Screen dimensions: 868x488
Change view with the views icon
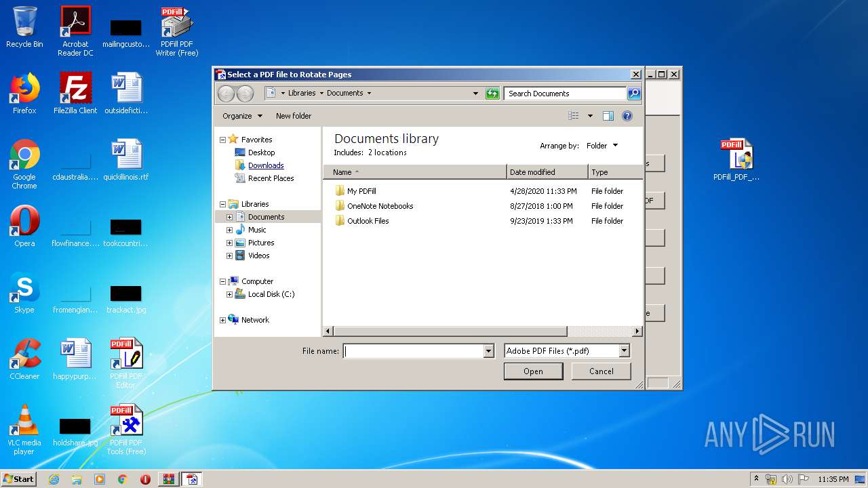[x=574, y=116]
